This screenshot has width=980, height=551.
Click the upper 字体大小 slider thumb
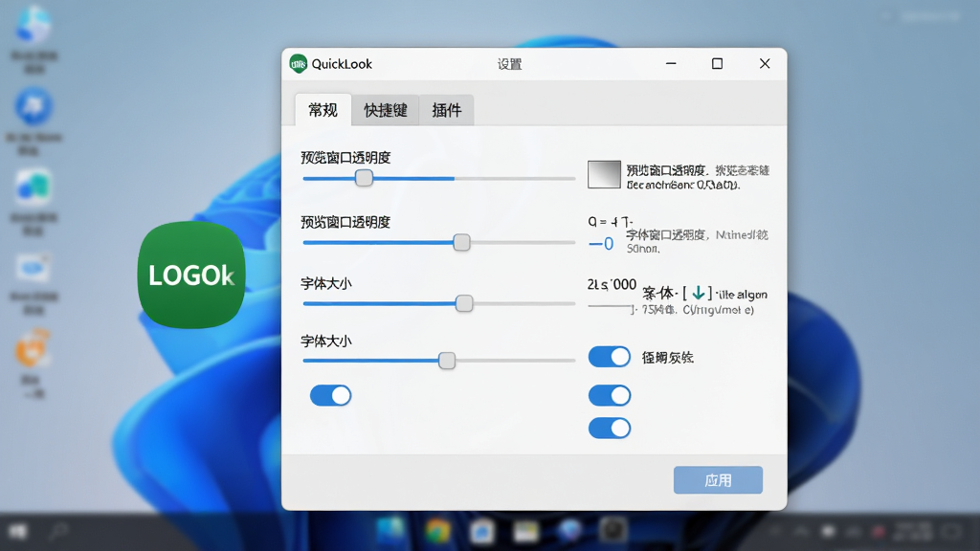464,303
